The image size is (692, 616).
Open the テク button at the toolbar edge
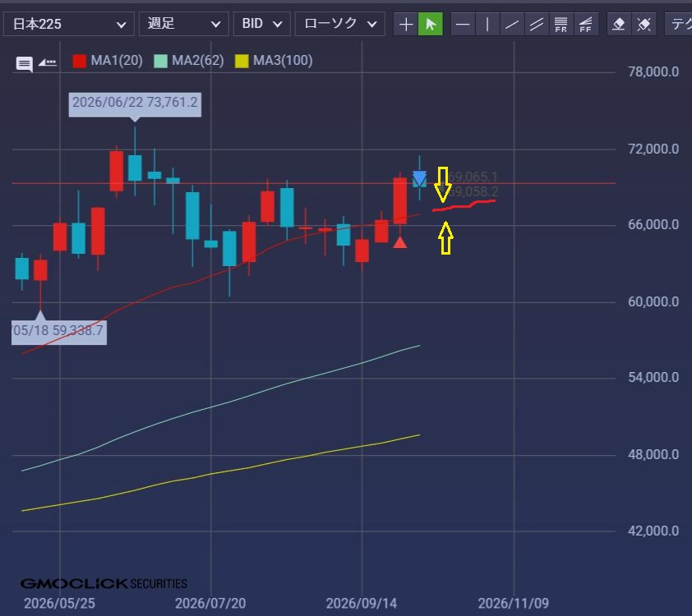[x=679, y=24]
